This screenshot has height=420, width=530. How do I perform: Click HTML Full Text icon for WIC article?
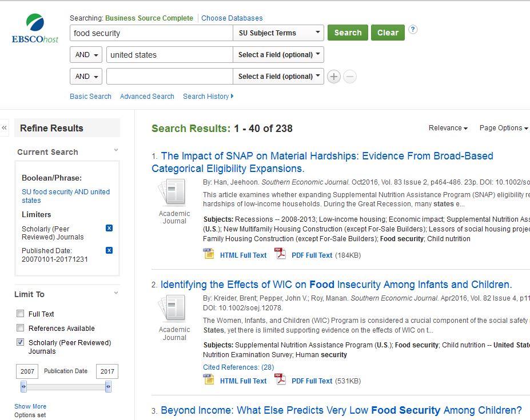point(209,379)
